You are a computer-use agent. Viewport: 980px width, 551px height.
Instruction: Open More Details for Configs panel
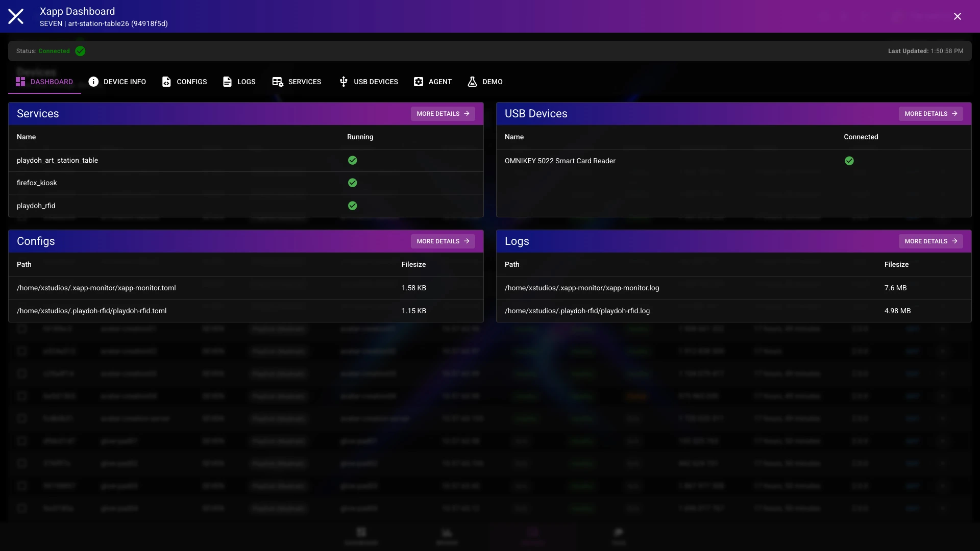pos(443,241)
